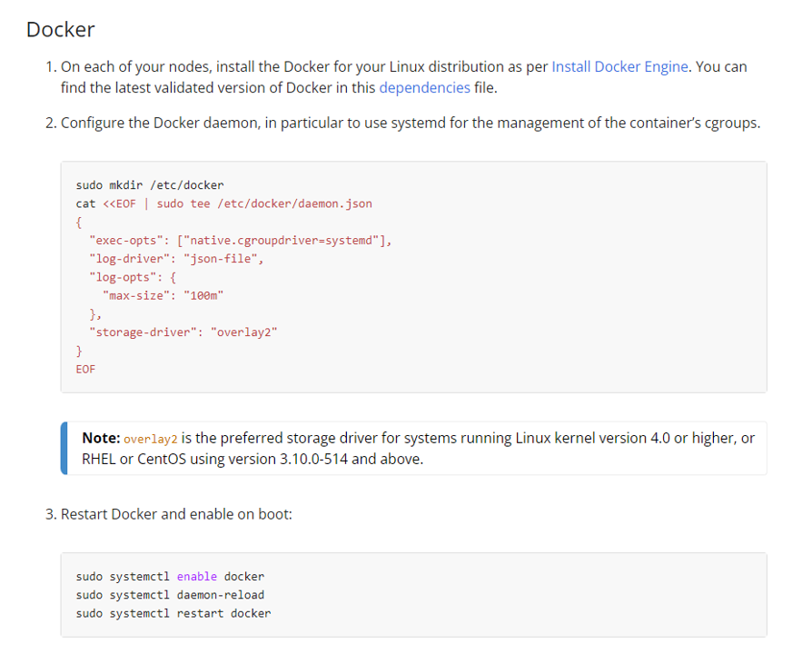Click the cat heredoc tee command line
Image resolution: width=812 pixels, height=654 pixels.
223,203
